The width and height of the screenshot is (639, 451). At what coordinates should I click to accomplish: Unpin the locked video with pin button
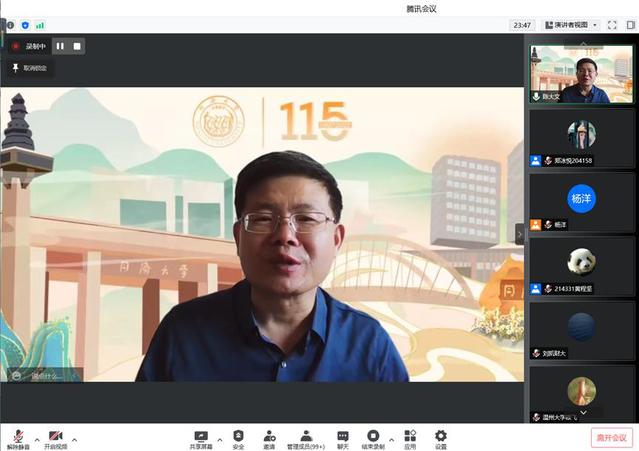coord(29,68)
